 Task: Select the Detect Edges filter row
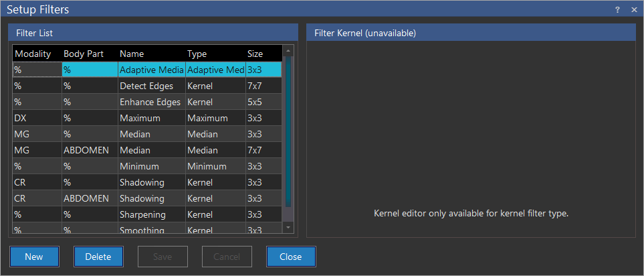coord(146,86)
